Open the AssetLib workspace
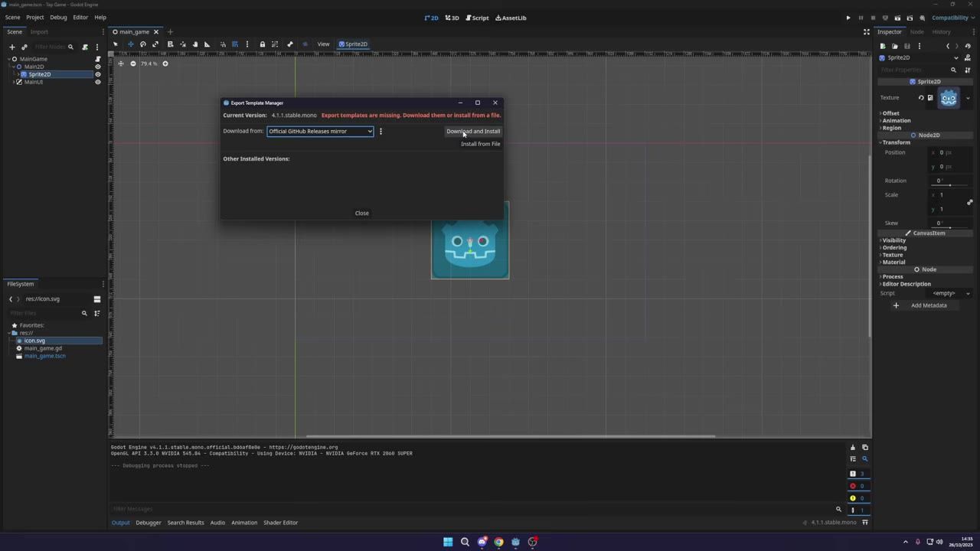The height and width of the screenshot is (551, 980). tap(511, 18)
